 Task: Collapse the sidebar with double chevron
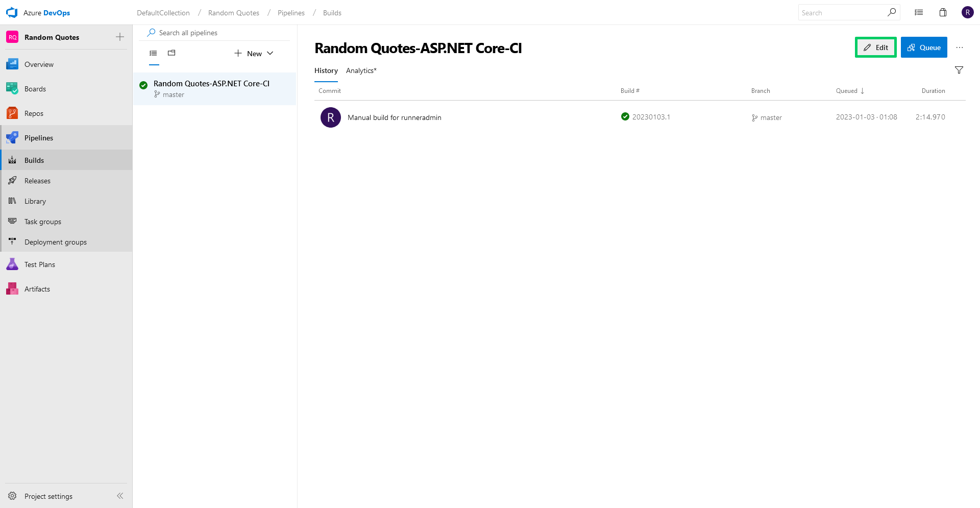[120, 496]
